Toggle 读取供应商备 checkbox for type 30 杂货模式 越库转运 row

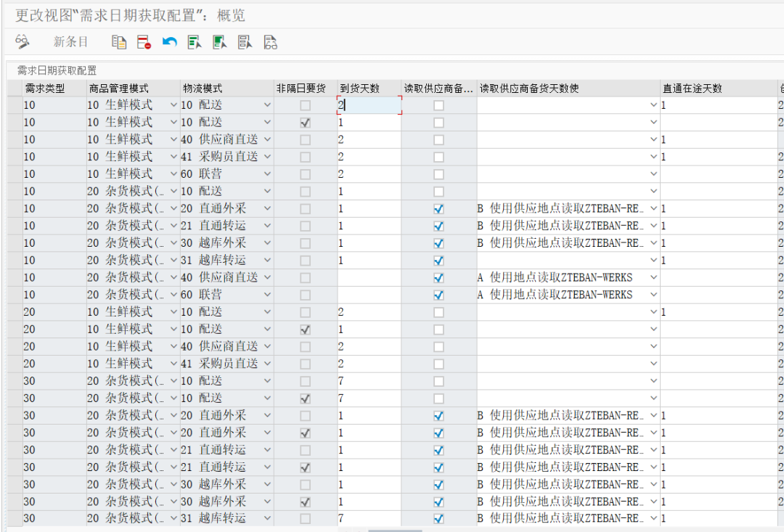coord(438,519)
